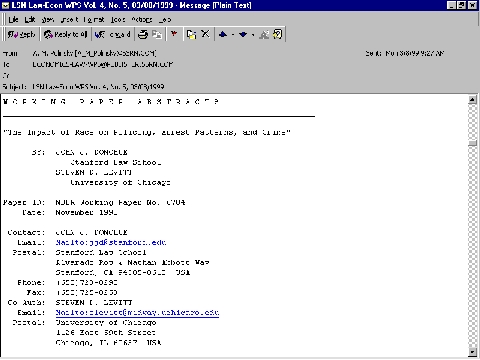This screenshot has height=360, width=480.
Task: Click the Sent date text
Action: tap(415, 53)
